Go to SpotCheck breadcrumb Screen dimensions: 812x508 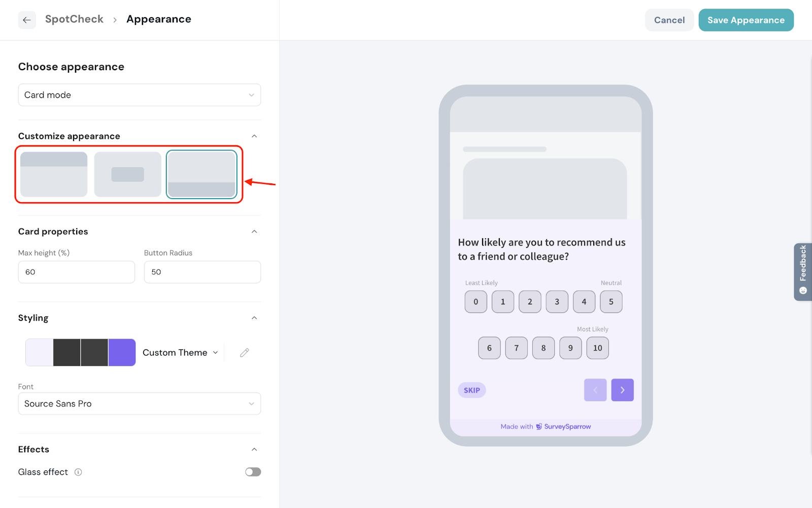(x=74, y=19)
